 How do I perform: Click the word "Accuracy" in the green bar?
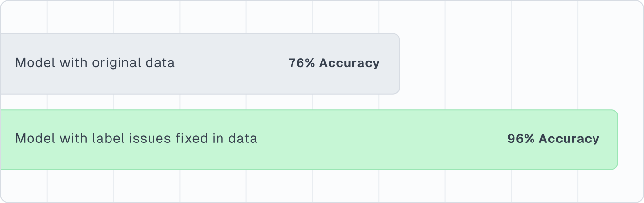pos(568,139)
